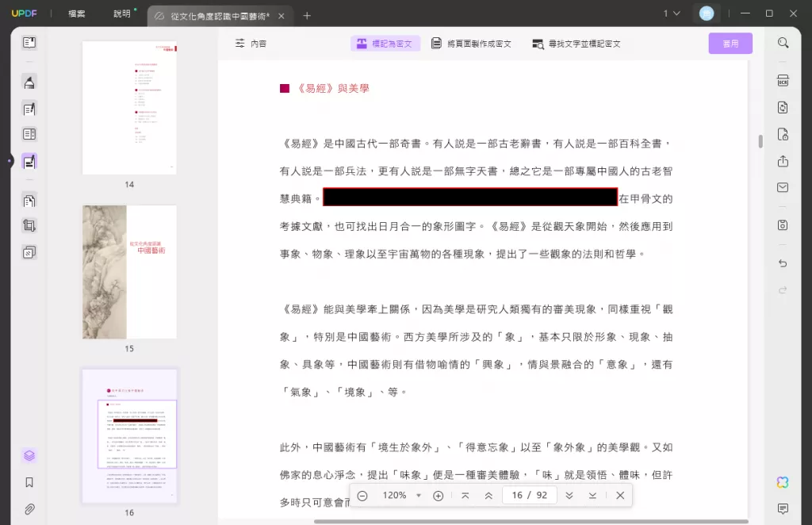
Task: Close the floating zoom toolbar
Action: pyautogui.click(x=620, y=496)
